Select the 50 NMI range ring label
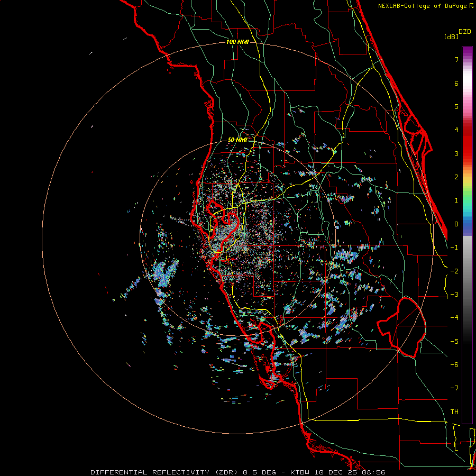This screenshot has height=476, width=476. pos(237,140)
